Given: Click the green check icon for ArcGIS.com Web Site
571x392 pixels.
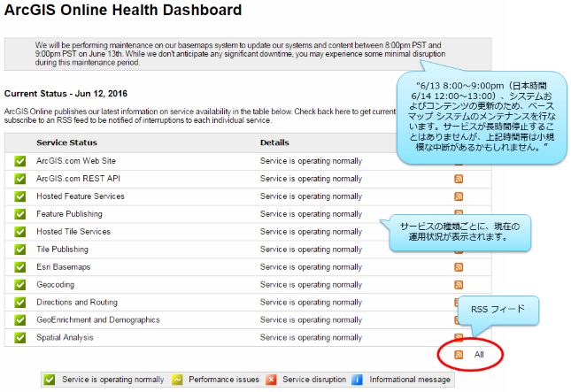Looking at the screenshot, I should coord(20,161).
